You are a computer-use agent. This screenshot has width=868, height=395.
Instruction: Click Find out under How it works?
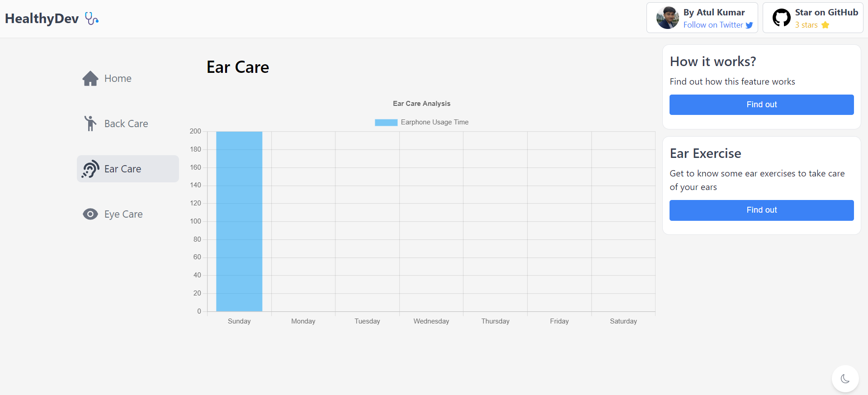761,105
